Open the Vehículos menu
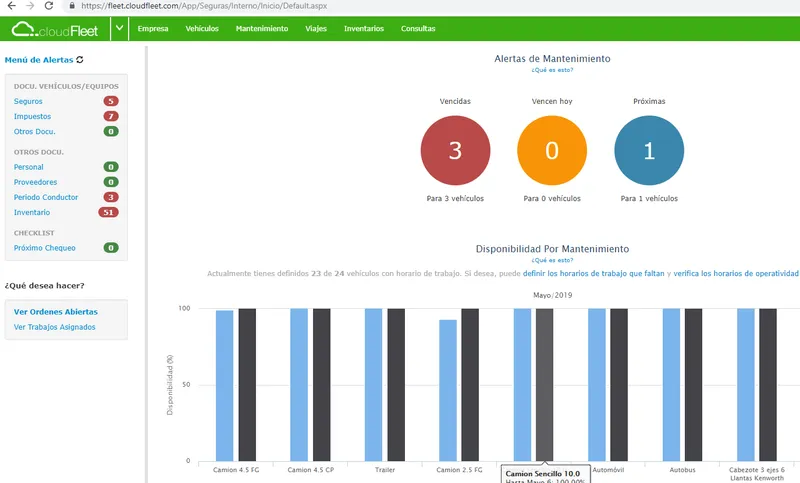Screen dimensions: 800x483 (202, 29)
